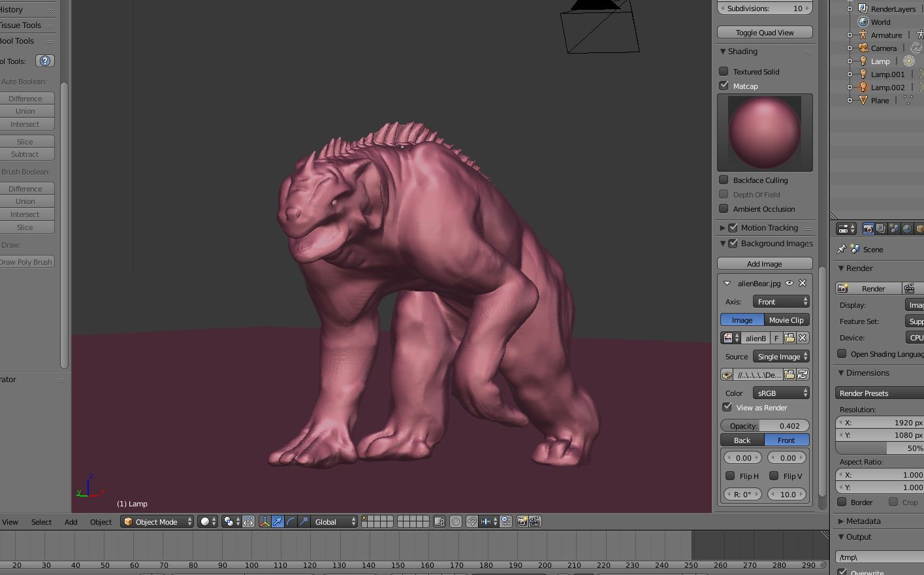The image size is (924, 575).
Task: Click the matcap sphere preview thumbnail
Action: [765, 132]
